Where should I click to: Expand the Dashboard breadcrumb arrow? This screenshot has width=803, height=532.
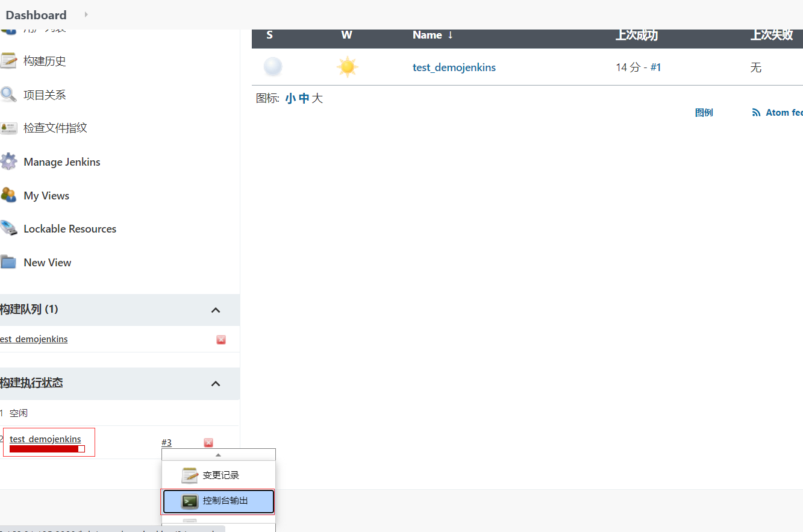pyautogui.click(x=86, y=14)
